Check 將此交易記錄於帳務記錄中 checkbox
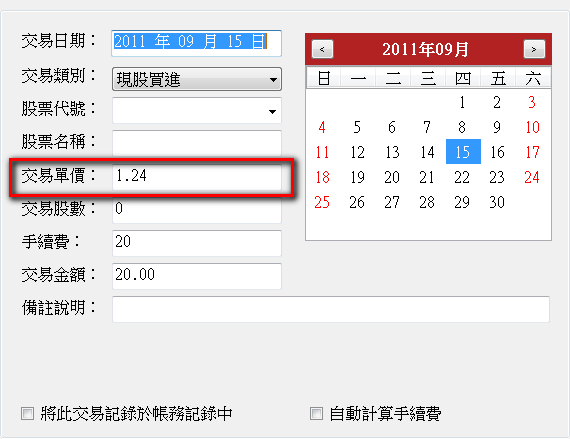The width and height of the screenshot is (570, 439). (x=27, y=414)
